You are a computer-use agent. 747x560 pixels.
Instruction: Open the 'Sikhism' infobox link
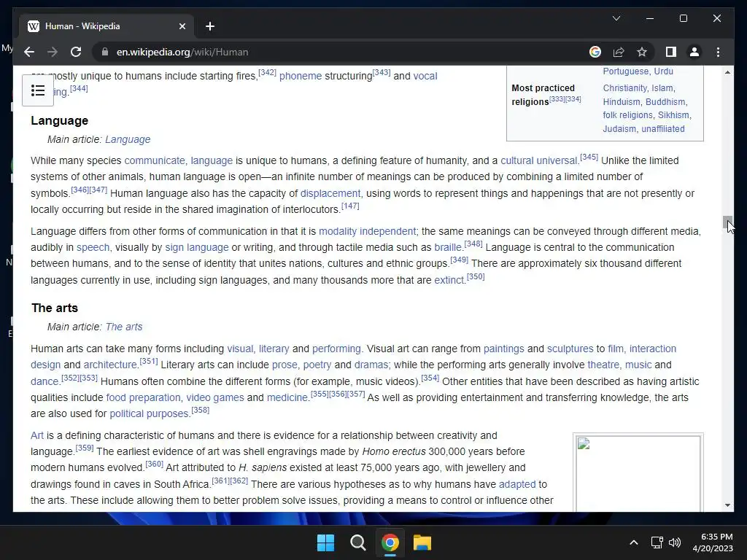pyautogui.click(x=673, y=115)
